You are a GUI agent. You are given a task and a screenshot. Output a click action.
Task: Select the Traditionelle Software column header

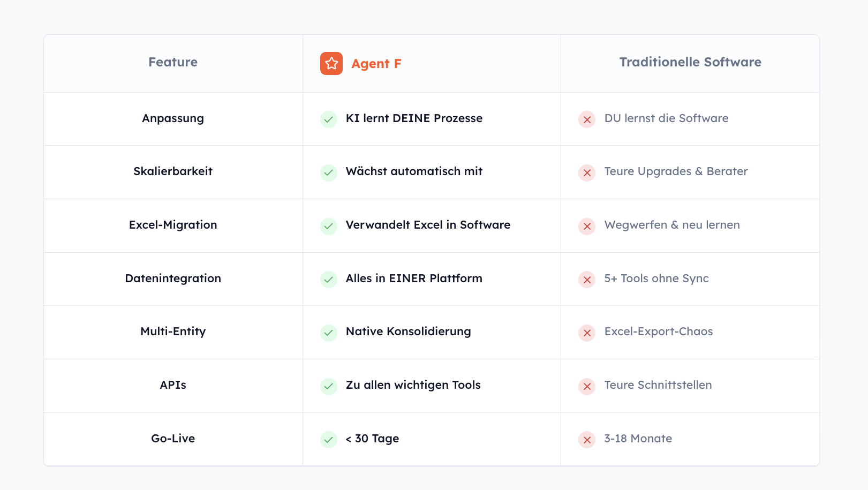click(690, 62)
